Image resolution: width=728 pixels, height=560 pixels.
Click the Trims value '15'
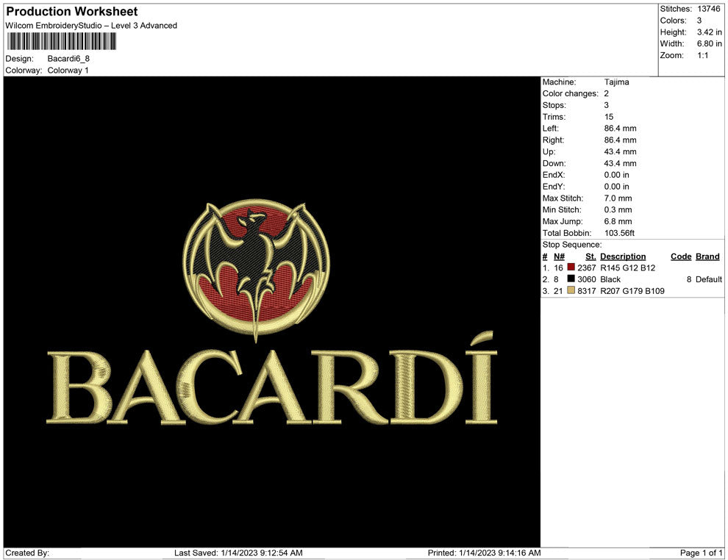[609, 117]
